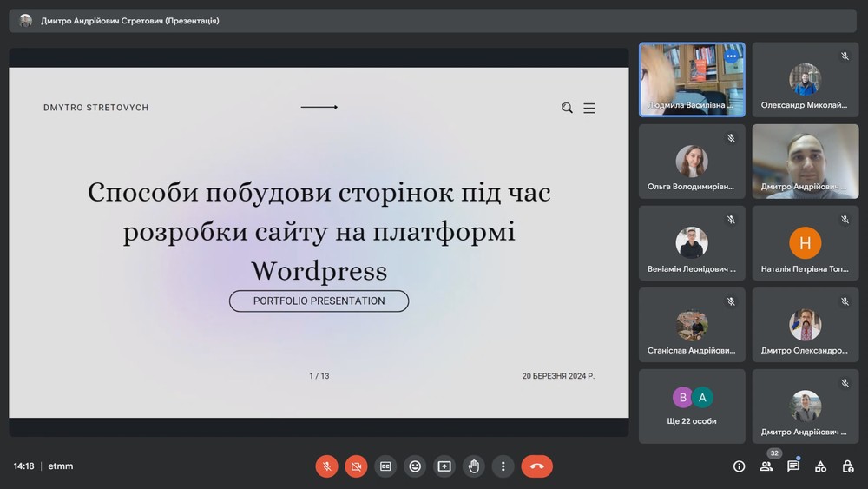This screenshot has height=489, width=868.
Task: Click the Present now screen share button
Action: [444, 466]
